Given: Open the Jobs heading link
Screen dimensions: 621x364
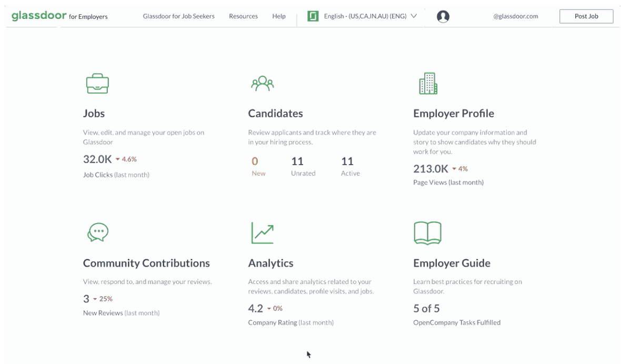Looking at the screenshot, I should [x=94, y=114].
